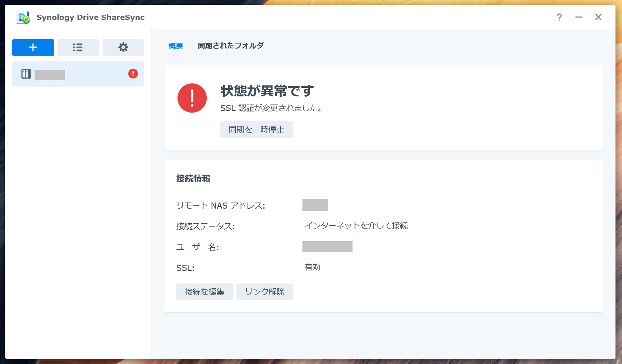Screen dimensions: 622x364
Task: Click the NAS device icon in the sidebar
Action: pos(26,74)
